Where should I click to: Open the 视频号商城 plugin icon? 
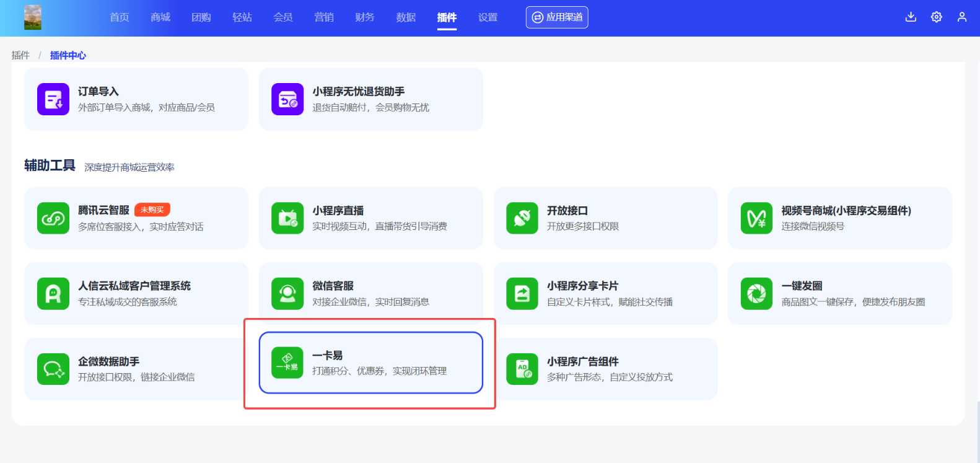pos(756,218)
